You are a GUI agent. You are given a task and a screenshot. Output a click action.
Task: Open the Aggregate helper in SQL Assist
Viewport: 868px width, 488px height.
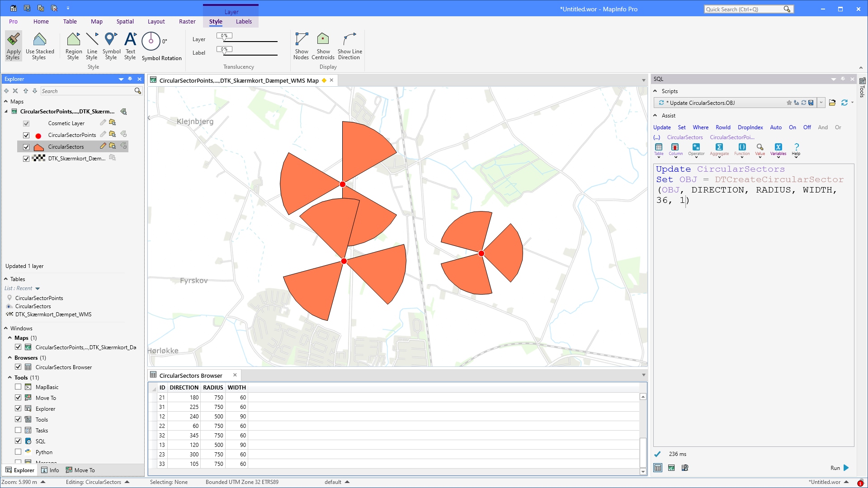(x=719, y=150)
